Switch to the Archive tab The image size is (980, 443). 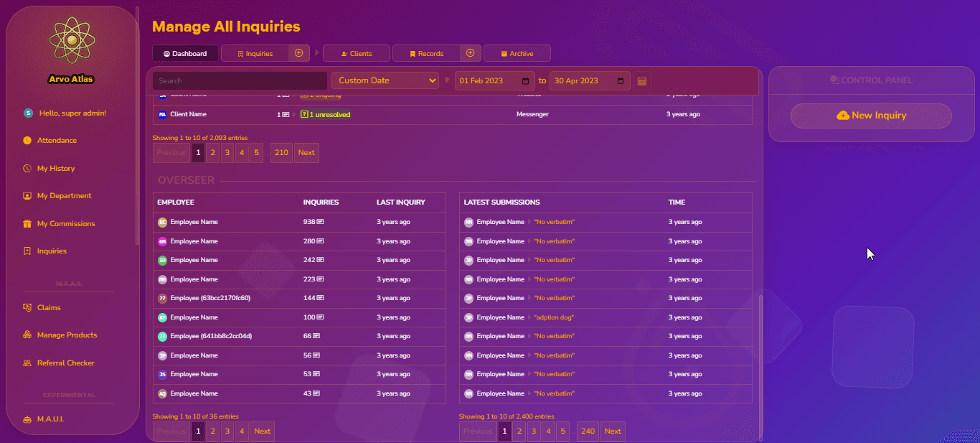click(517, 54)
